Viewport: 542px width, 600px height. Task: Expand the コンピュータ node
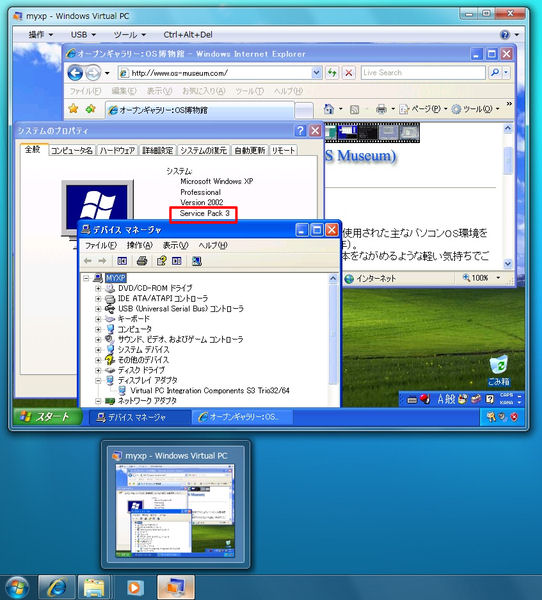tap(98, 329)
